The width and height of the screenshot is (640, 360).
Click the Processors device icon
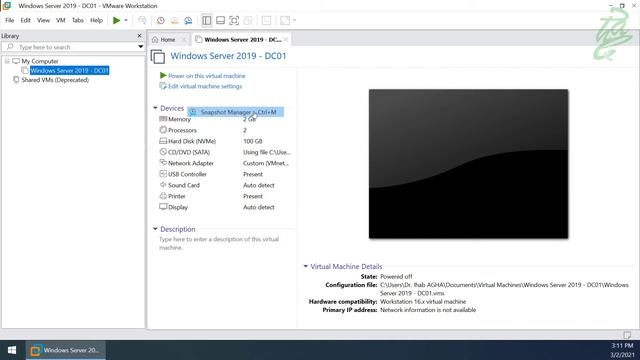[x=163, y=130]
